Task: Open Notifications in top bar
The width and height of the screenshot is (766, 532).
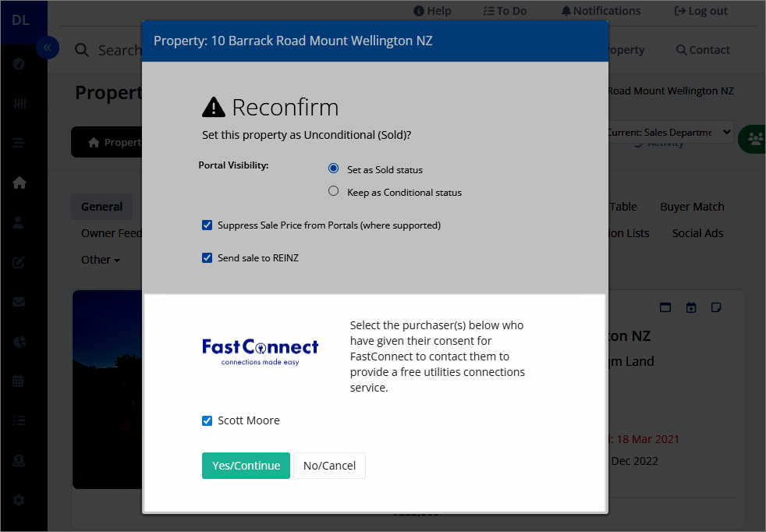Action: [601, 11]
